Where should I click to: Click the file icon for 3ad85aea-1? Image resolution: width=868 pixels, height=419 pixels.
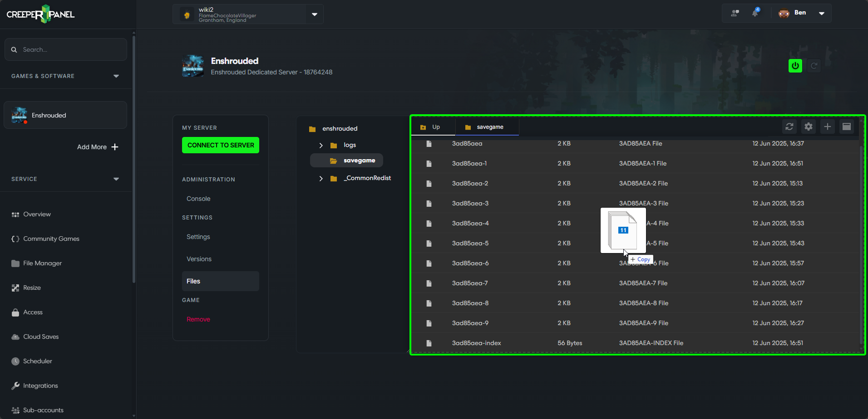pos(429,164)
